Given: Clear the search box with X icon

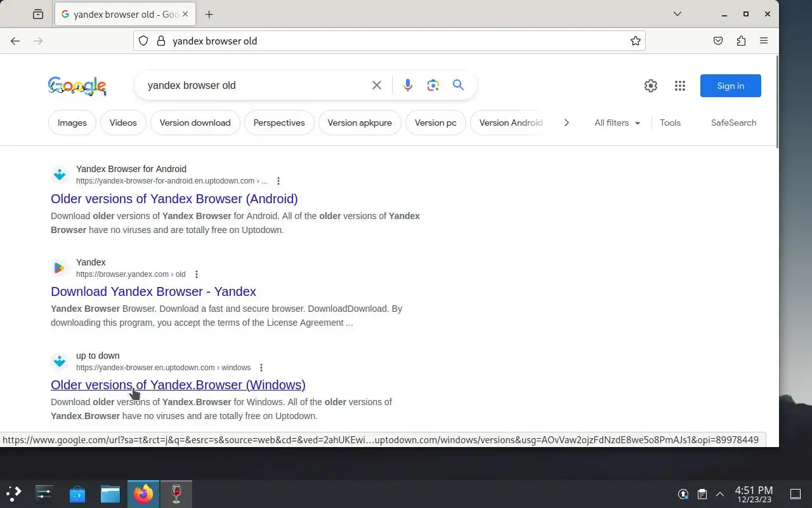Looking at the screenshot, I should (377, 85).
